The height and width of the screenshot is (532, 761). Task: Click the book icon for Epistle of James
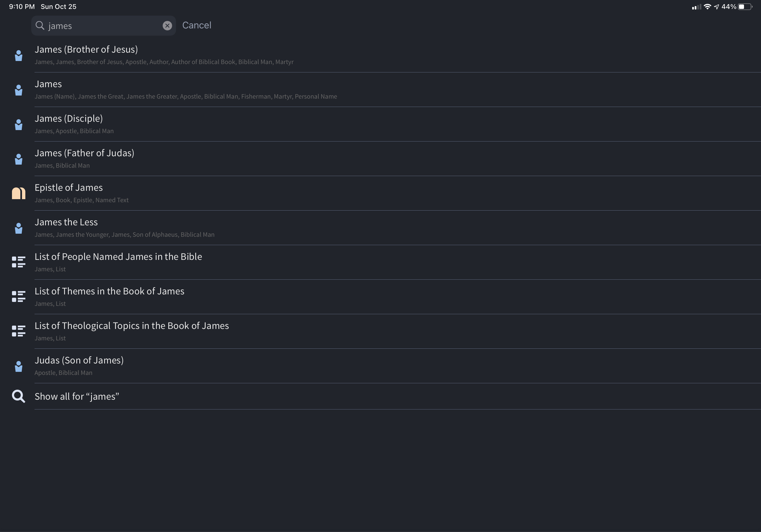[x=19, y=193]
